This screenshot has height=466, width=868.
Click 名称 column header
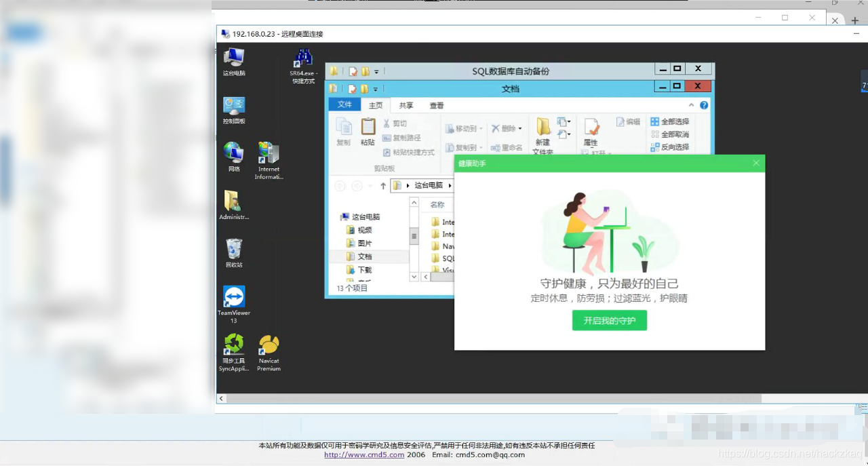[437, 205]
